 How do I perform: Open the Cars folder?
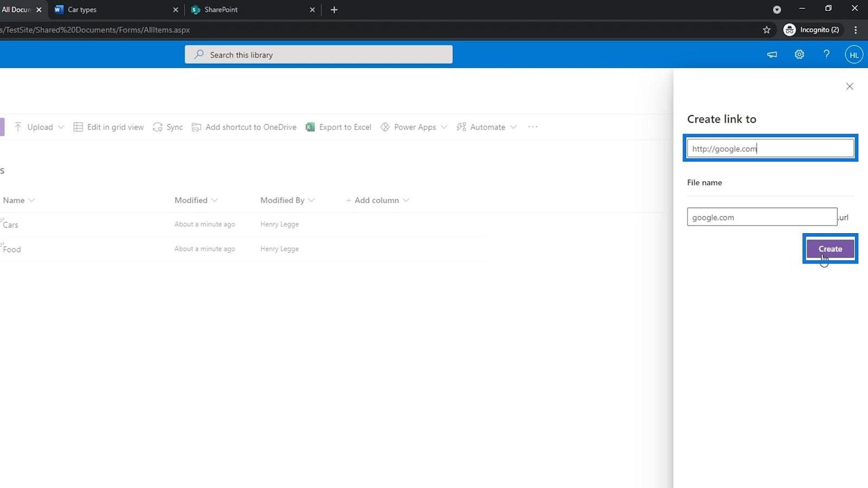(10, 224)
